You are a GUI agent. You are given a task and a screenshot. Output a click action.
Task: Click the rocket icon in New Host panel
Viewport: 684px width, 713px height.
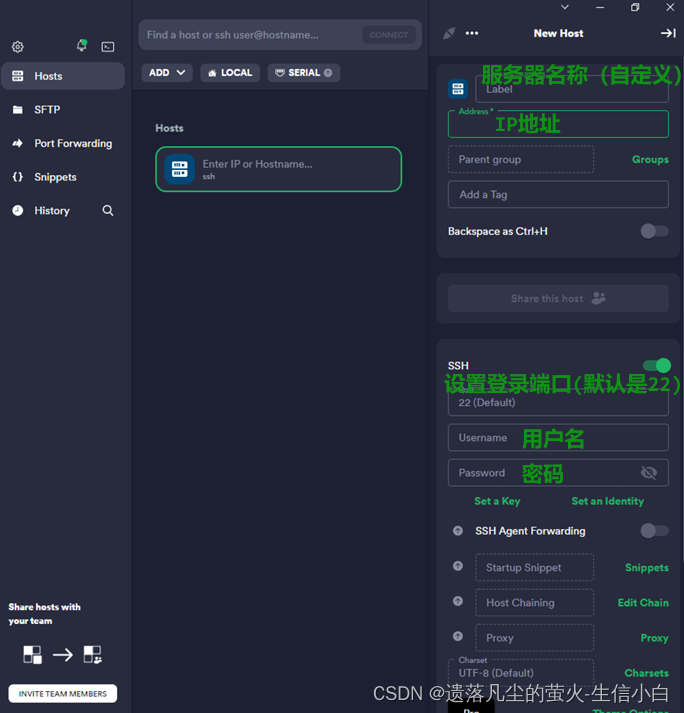coord(449,33)
